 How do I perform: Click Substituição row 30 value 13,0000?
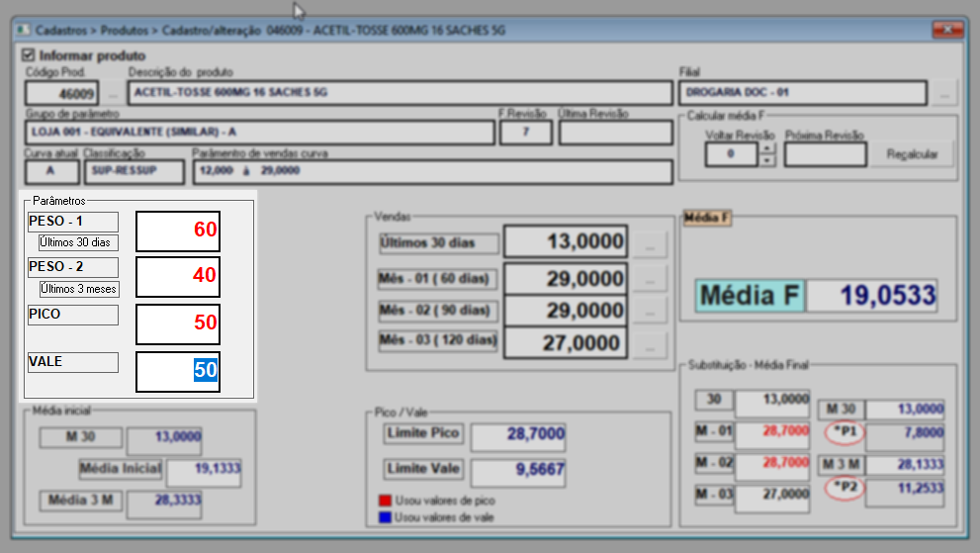pos(772,404)
